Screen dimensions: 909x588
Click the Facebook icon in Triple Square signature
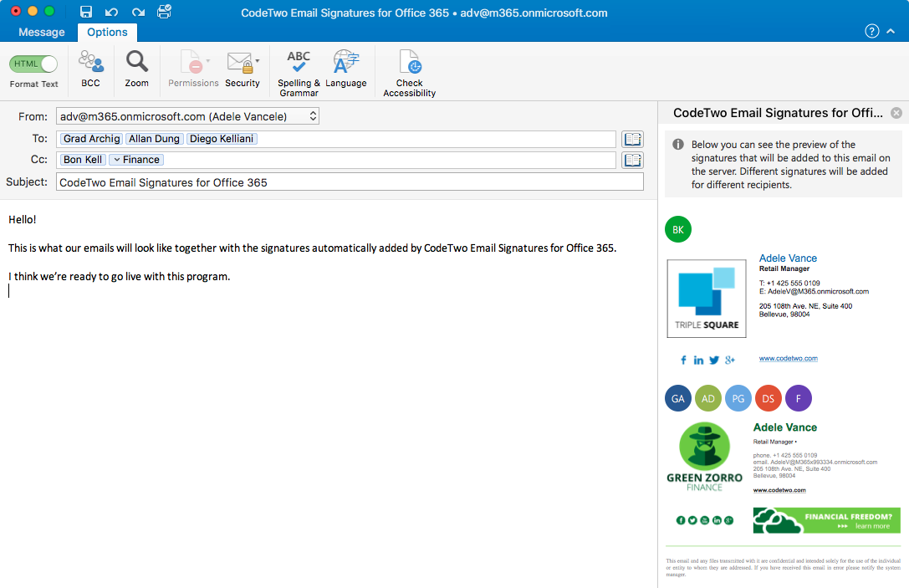pos(683,360)
